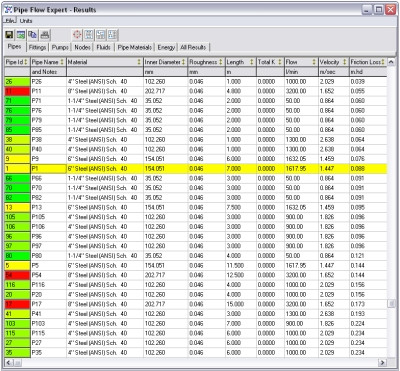Click the last blue grid layout icon
This screenshot has width=400, height=371.
(x=113, y=35)
